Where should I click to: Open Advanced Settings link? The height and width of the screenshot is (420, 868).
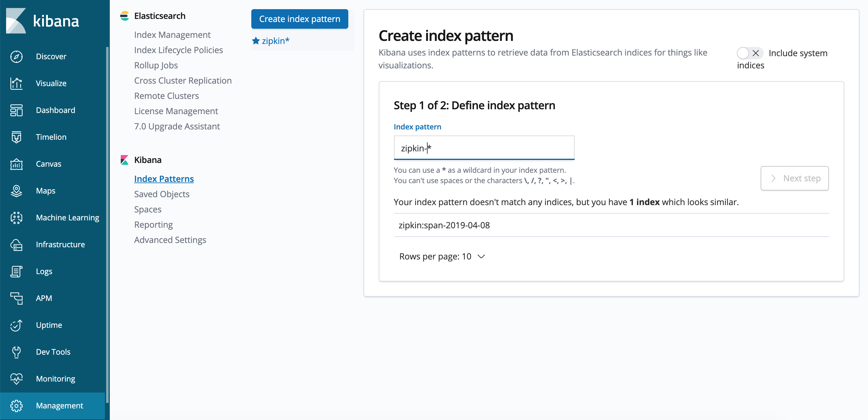coord(170,240)
